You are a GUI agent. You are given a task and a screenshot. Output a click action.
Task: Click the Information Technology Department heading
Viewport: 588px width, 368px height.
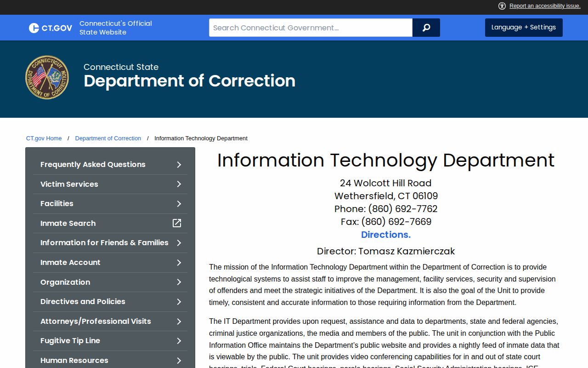[x=386, y=160]
